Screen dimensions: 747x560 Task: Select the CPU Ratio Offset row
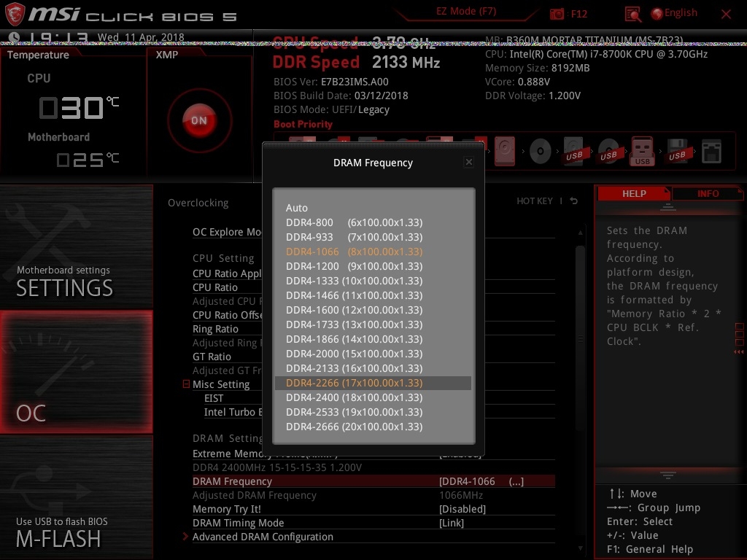[227, 315]
